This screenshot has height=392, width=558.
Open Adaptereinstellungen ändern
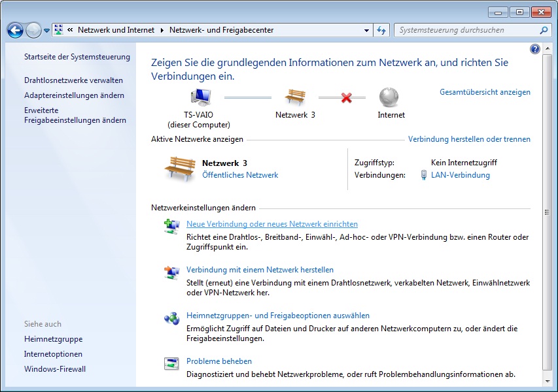(74, 95)
